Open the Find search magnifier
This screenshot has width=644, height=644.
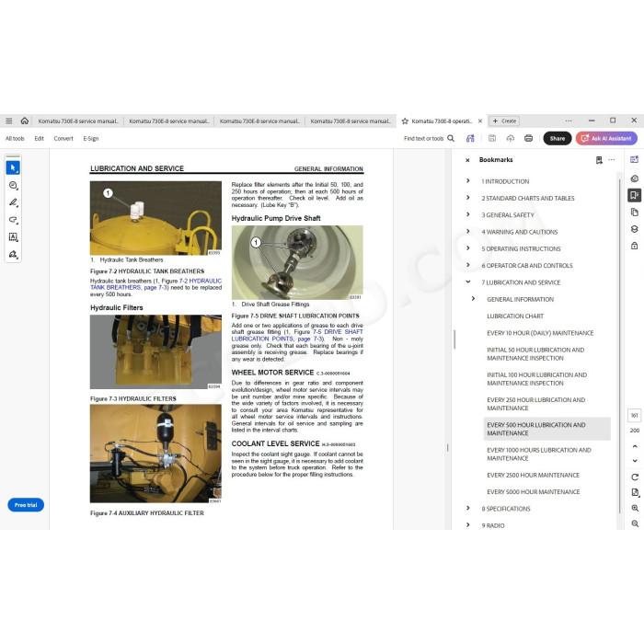point(451,138)
